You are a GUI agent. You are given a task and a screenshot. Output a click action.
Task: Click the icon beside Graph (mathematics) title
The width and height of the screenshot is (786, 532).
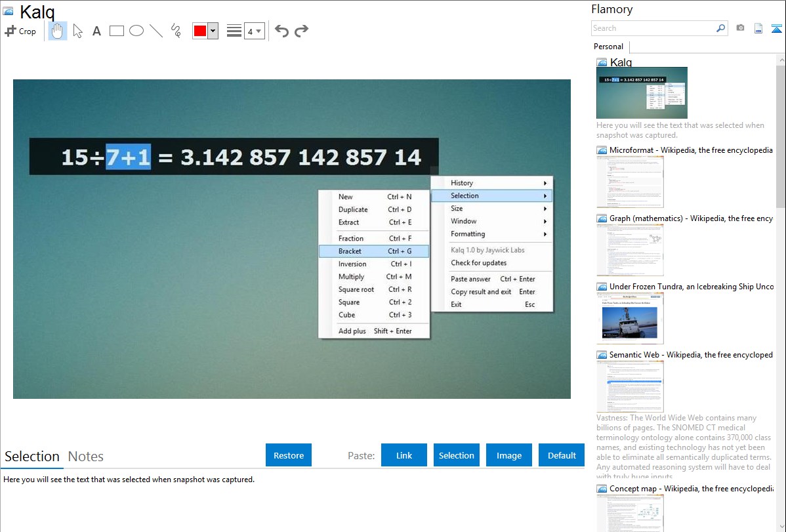click(602, 218)
